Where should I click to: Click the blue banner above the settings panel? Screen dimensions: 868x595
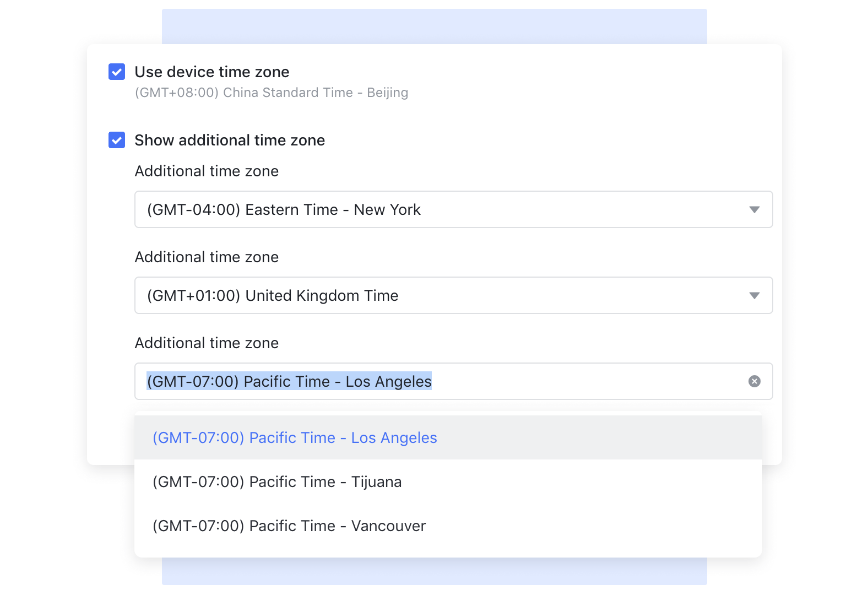(434, 26)
